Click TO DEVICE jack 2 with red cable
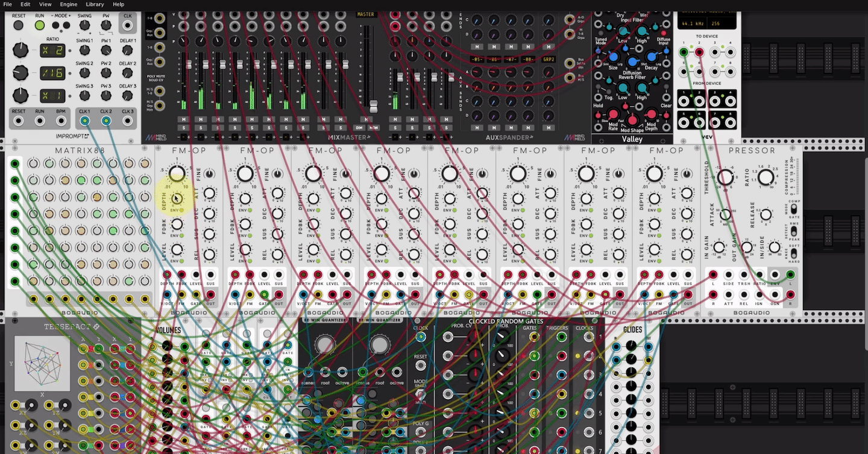The width and height of the screenshot is (868, 454). 699,52
